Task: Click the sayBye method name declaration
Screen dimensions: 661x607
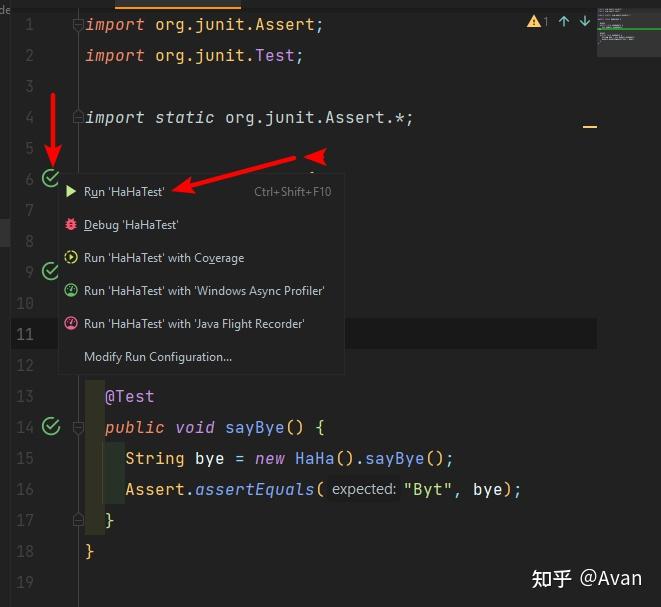Action: coord(255,427)
